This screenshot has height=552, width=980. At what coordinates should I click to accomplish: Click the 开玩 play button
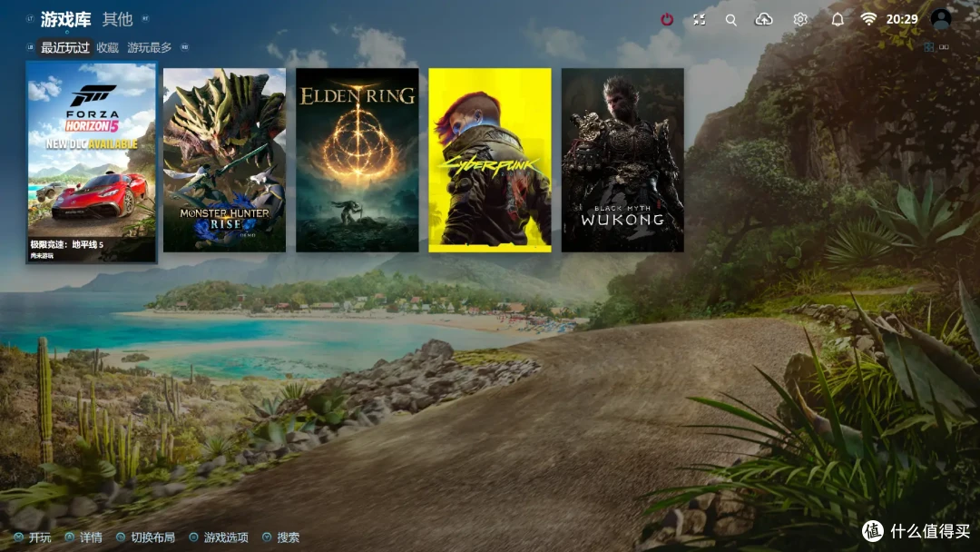pos(33,537)
